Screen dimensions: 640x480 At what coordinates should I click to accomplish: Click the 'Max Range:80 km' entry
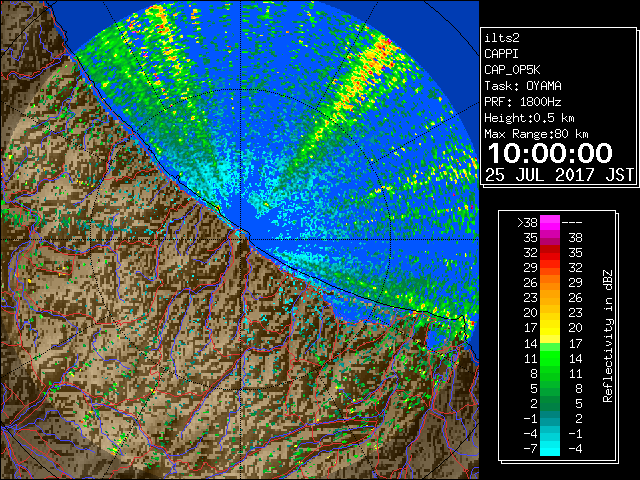536,134
